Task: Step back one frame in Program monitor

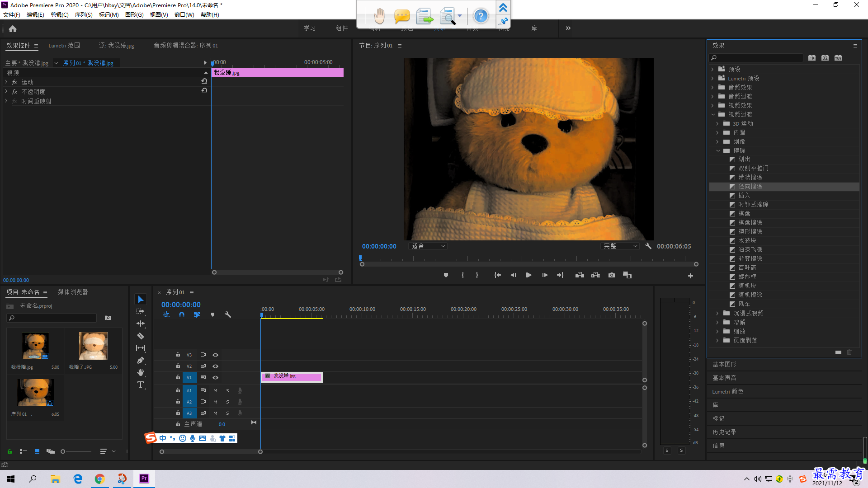Action: click(513, 275)
